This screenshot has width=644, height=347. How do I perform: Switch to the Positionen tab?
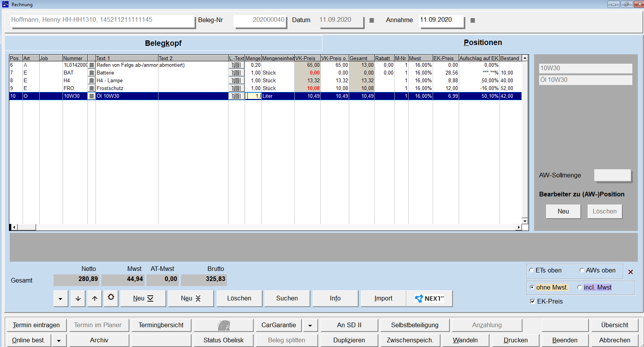coord(483,43)
